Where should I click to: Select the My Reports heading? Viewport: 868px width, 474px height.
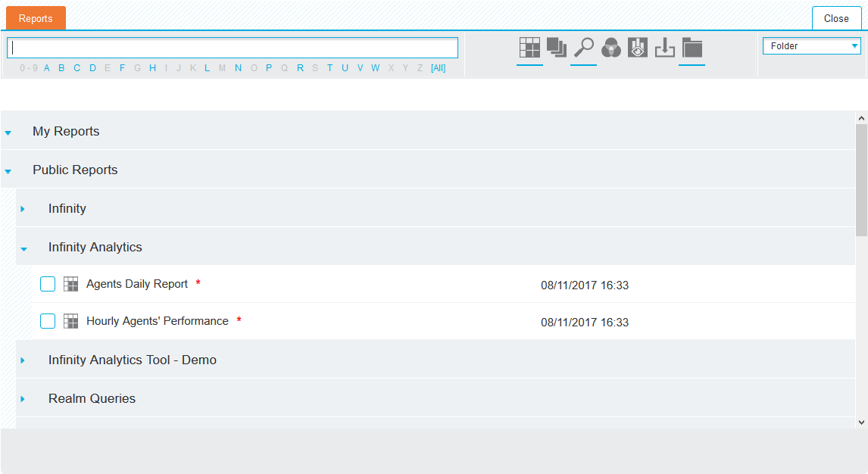[66, 132]
